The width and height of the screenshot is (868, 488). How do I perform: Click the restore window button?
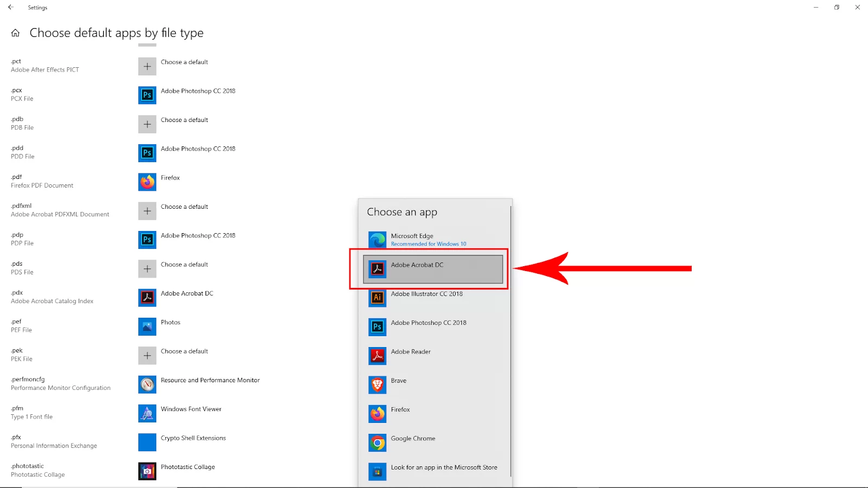pos(837,7)
